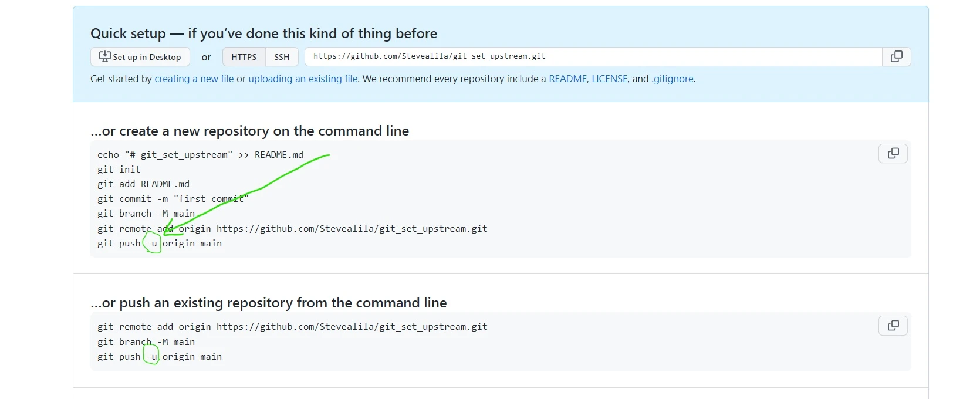Select the git branch -M main line
The image size is (980, 399).
coord(146,214)
